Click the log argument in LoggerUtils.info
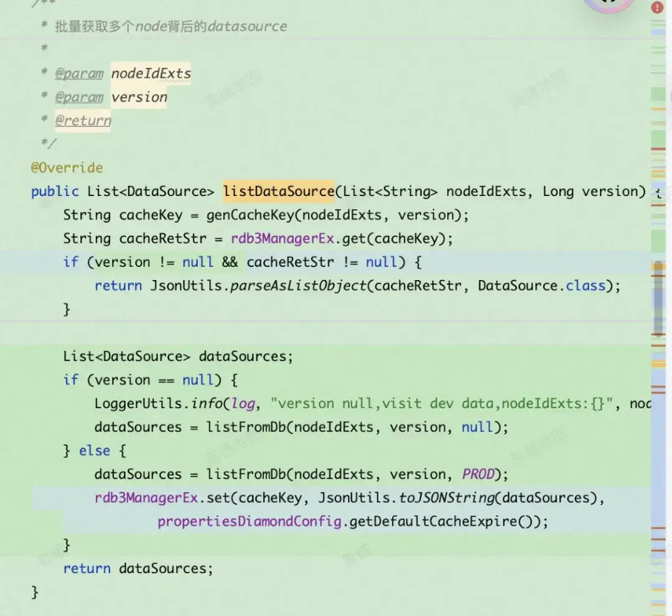 [243, 403]
